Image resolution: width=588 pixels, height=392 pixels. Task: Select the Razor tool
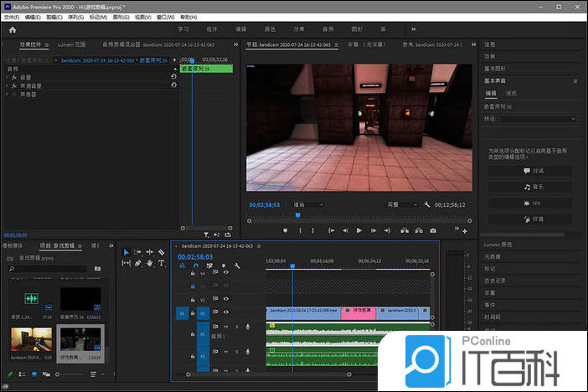click(x=161, y=252)
